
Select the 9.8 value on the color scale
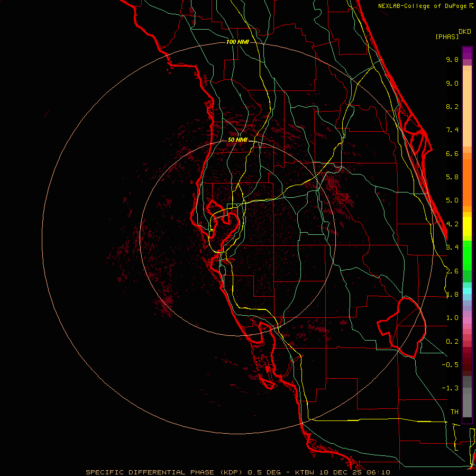(452, 59)
